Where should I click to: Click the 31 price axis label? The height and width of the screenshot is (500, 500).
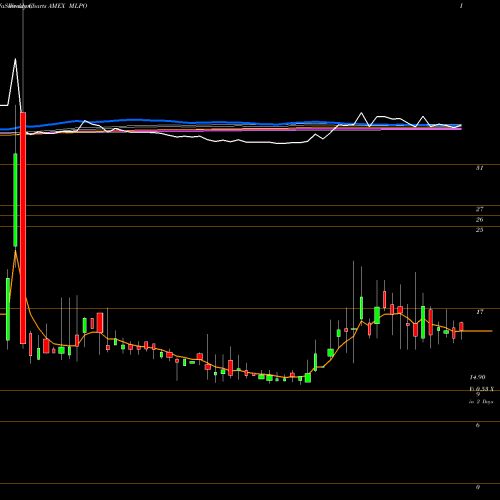pos(479,168)
